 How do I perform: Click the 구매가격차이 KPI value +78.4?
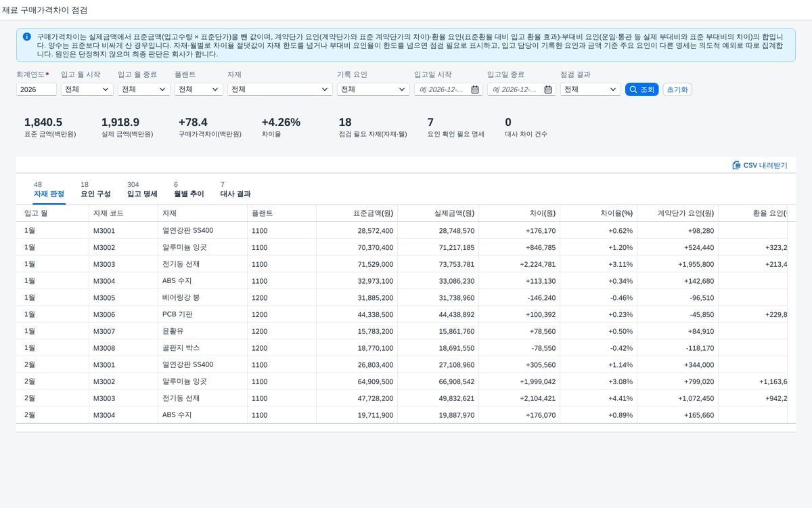pos(193,123)
